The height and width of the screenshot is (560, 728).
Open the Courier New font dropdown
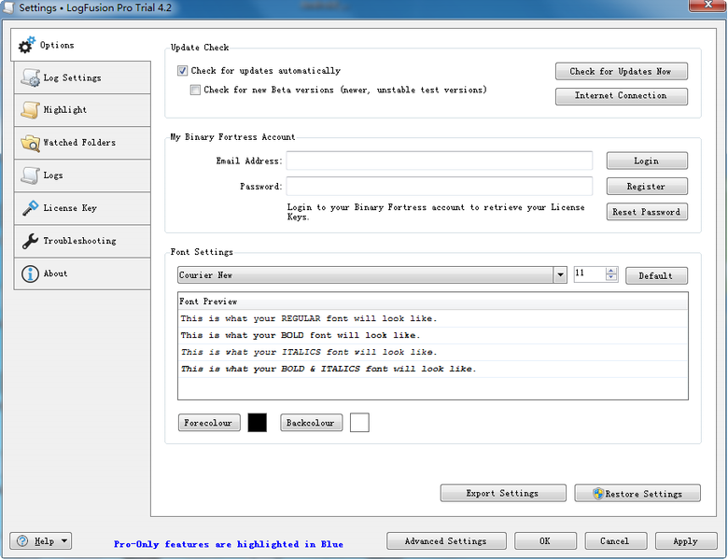tap(560, 275)
